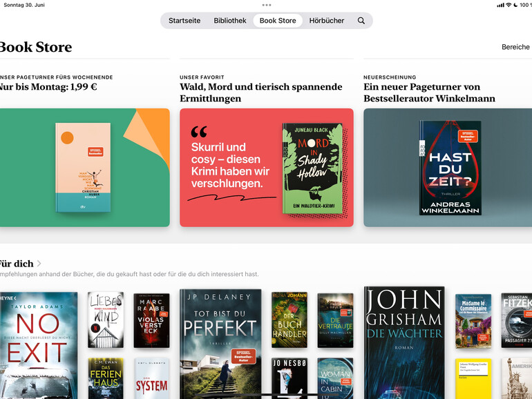The width and height of the screenshot is (532, 399).
Task: Tap the 'Pageturner fürs Wochenende' label
Action: coord(57,77)
